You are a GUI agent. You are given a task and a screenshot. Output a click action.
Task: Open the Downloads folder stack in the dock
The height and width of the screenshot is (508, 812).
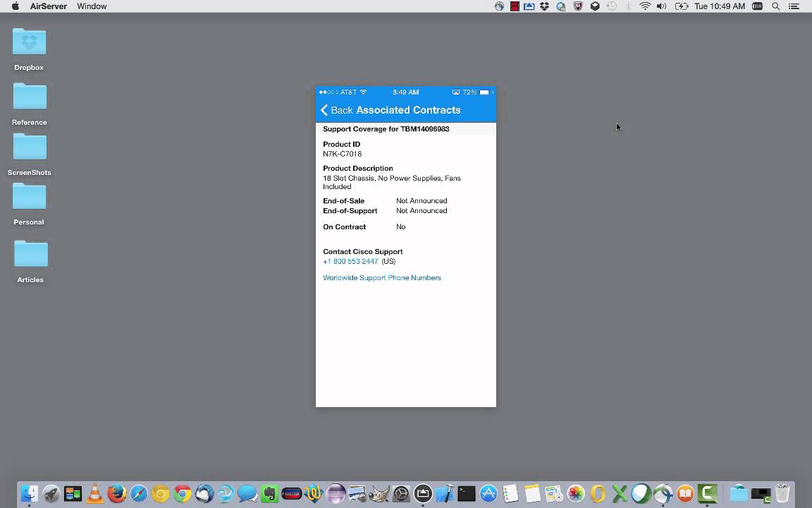pos(739,493)
